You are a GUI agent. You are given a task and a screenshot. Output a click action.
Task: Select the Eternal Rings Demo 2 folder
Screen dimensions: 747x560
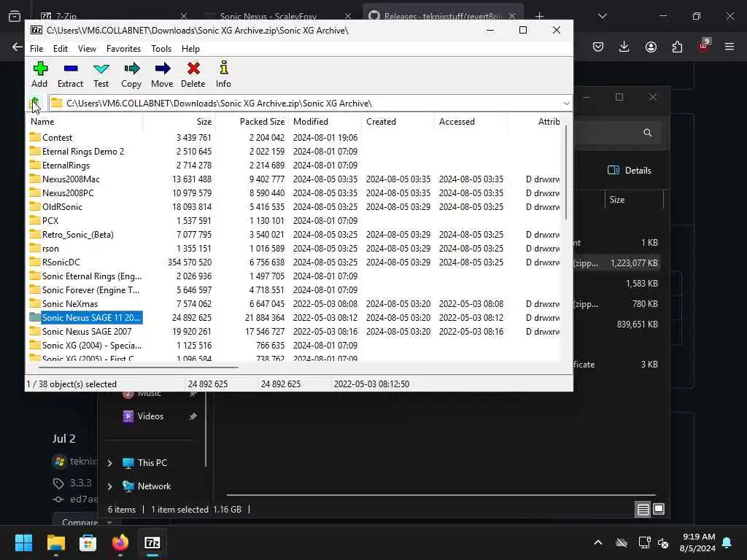(83, 152)
